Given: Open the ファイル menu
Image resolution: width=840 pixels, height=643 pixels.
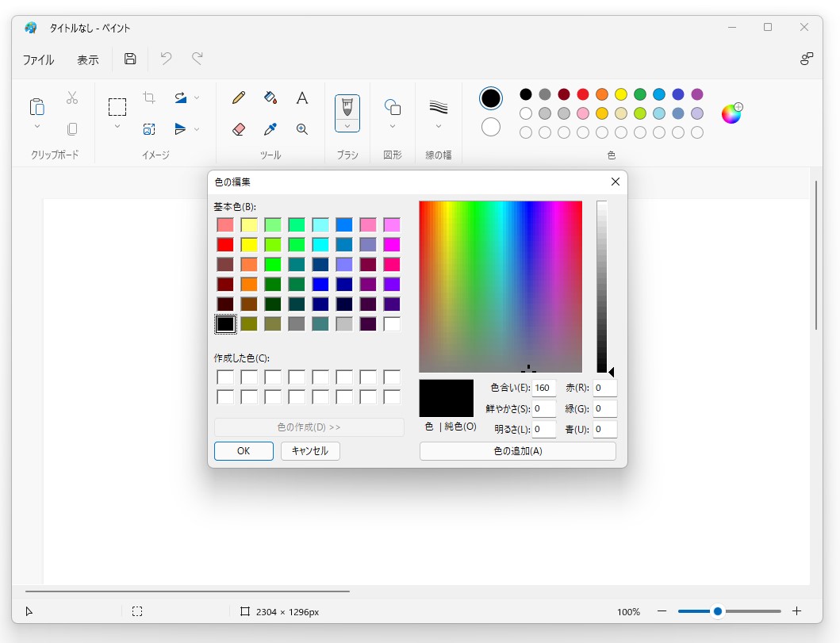Looking at the screenshot, I should 39,59.
